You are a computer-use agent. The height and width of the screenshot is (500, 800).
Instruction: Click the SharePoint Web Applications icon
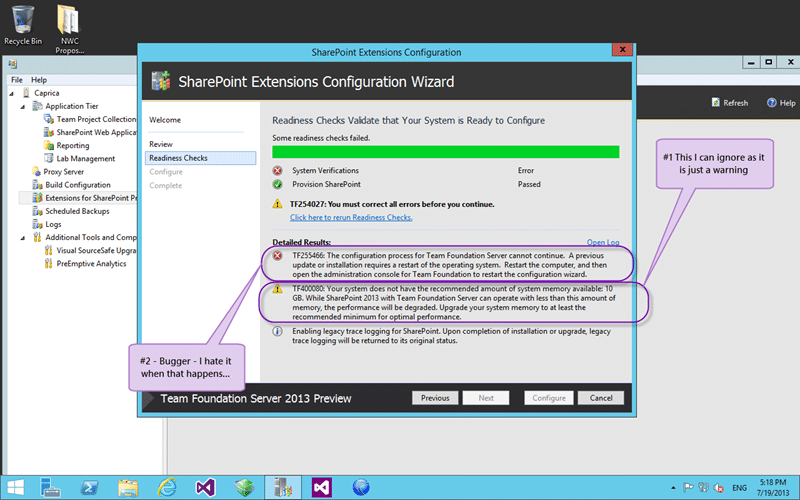click(48, 132)
